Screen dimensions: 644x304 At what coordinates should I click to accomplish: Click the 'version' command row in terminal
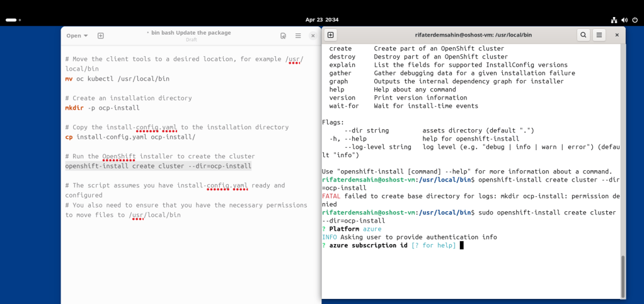(398, 98)
